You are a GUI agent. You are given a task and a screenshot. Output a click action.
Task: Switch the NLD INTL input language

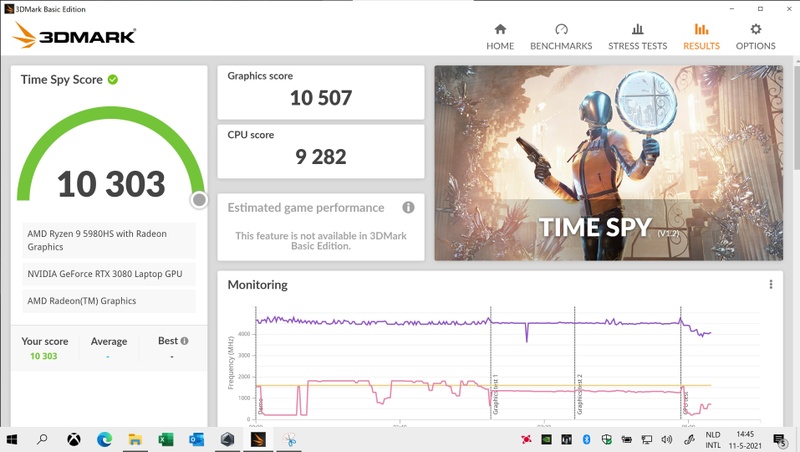[x=713, y=440]
